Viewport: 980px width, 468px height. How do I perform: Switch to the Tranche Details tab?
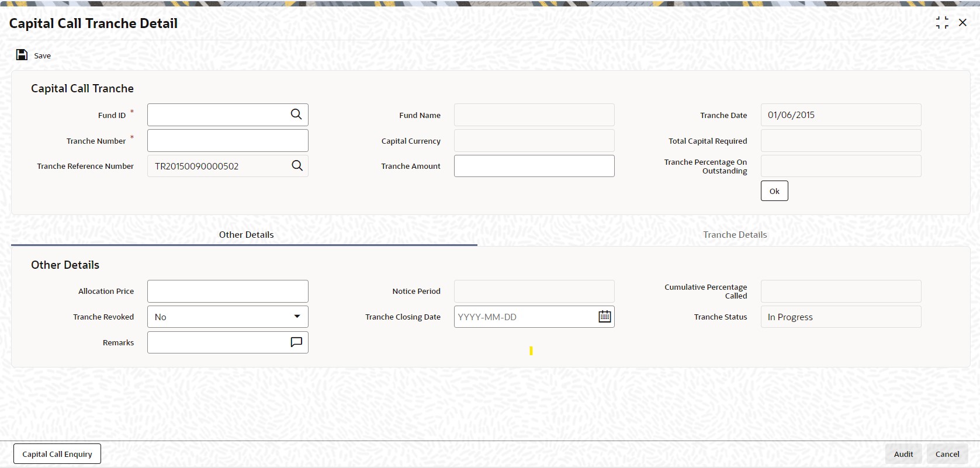[x=735, y=235]
